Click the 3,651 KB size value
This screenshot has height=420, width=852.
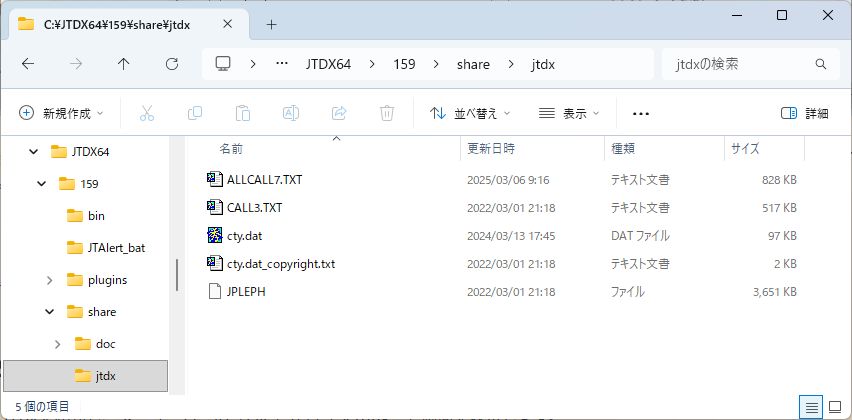(775, 292)
